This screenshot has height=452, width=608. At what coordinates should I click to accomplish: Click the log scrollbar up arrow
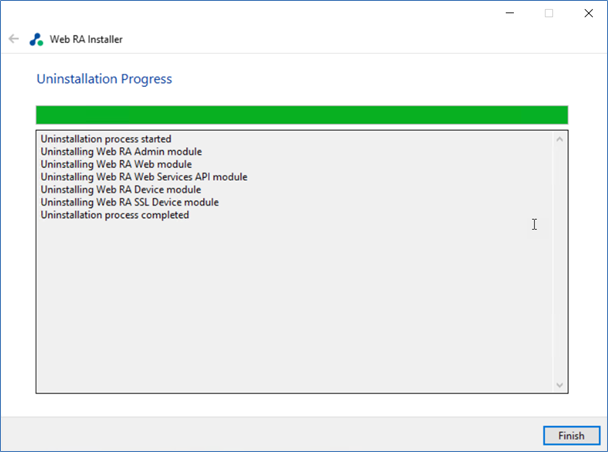click(x=560, y=140)
